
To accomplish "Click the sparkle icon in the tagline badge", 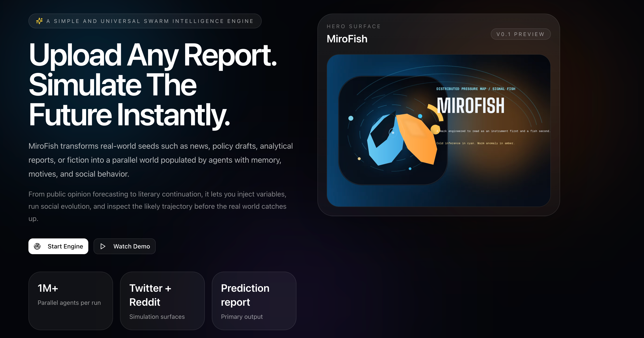I will coord(39,21).
